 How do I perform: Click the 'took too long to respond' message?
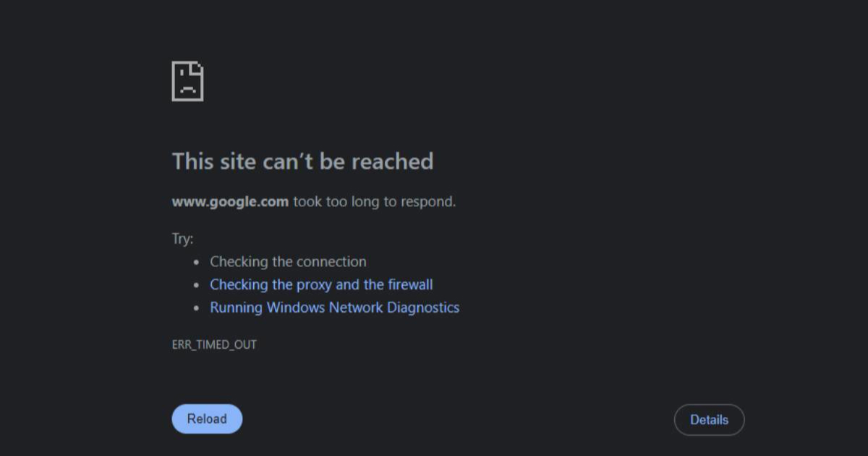(x=373, y=202)
